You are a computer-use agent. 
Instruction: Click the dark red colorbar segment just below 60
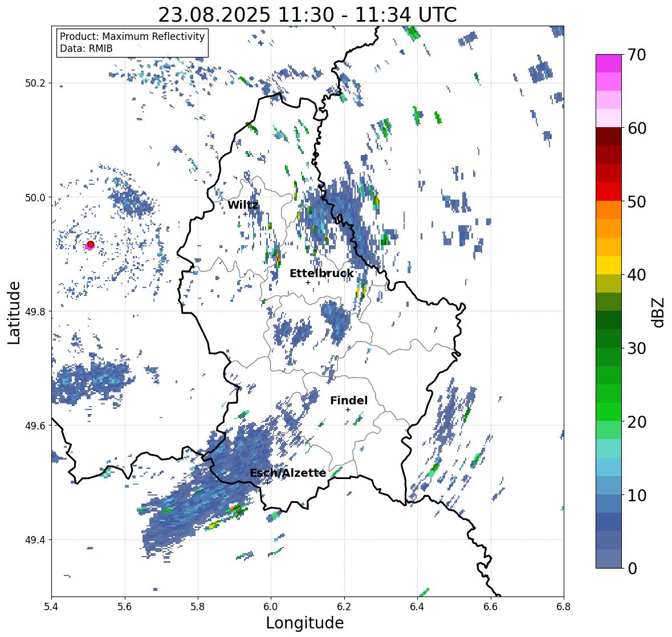[609, 137]
